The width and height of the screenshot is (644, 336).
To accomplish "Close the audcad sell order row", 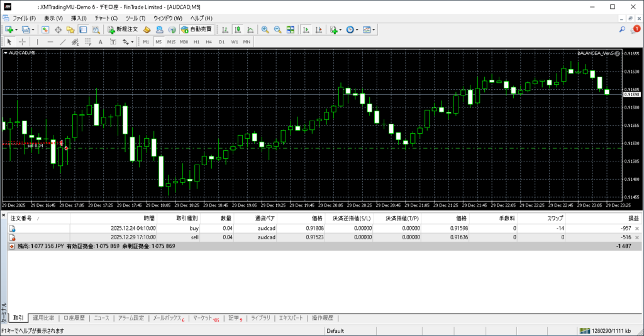I will tap(637, 237).
